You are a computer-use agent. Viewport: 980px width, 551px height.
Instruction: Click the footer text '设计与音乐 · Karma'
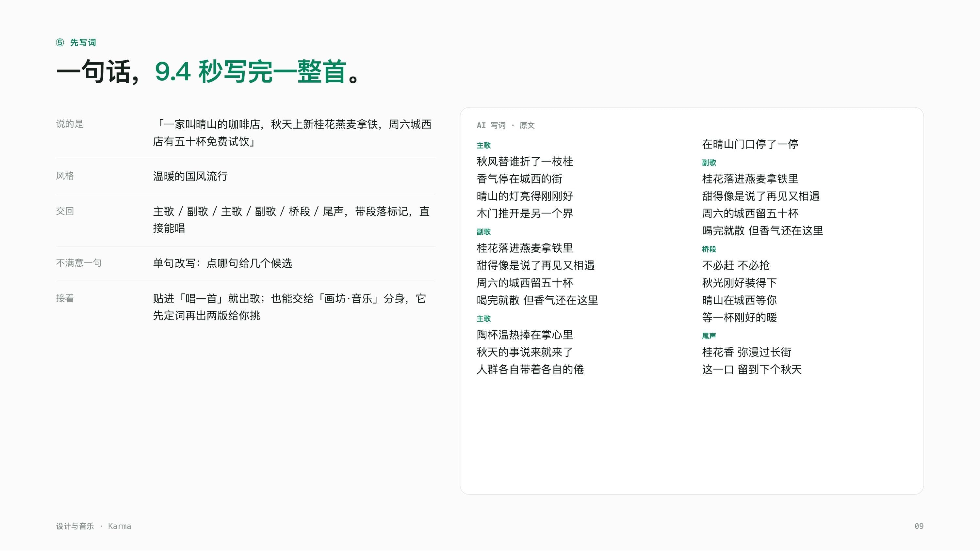point(93,526)
